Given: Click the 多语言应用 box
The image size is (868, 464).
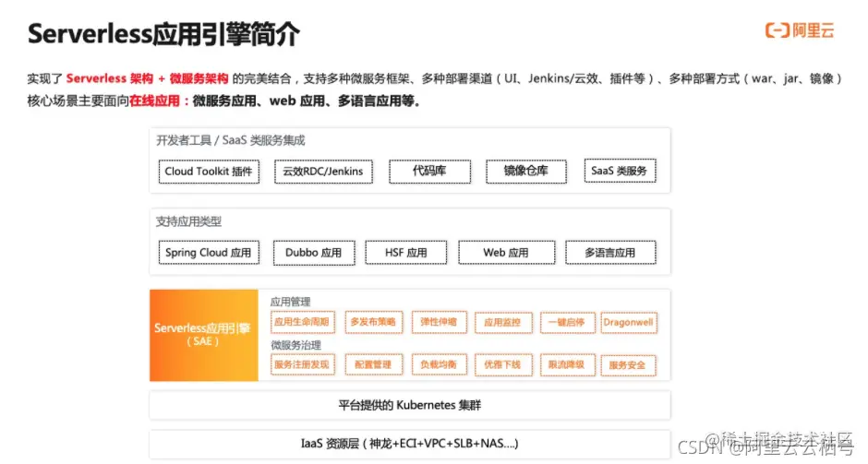Looking at the screenshot, I should point(610,253).
